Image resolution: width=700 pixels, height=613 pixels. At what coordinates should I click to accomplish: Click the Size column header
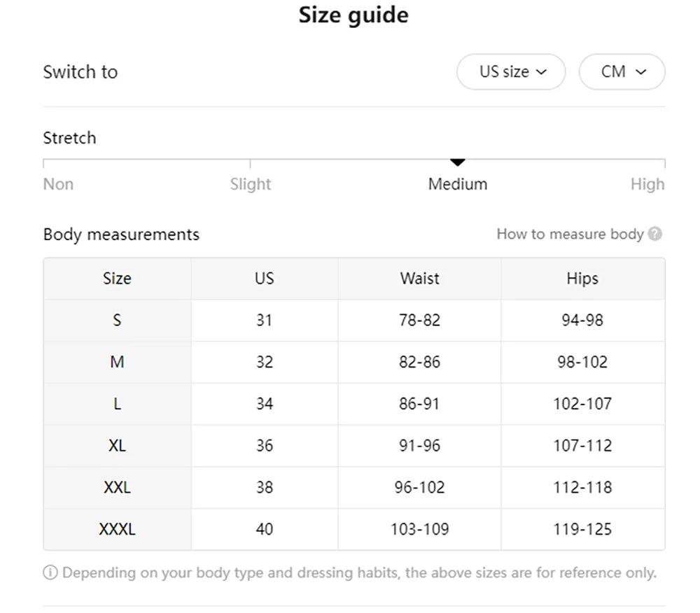click(x=117, y=279)
